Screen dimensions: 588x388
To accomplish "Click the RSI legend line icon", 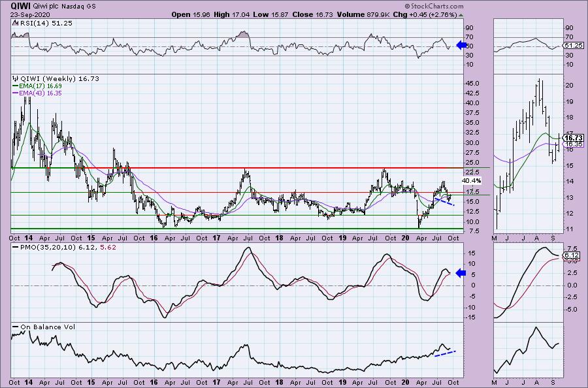I will point(15,24).
